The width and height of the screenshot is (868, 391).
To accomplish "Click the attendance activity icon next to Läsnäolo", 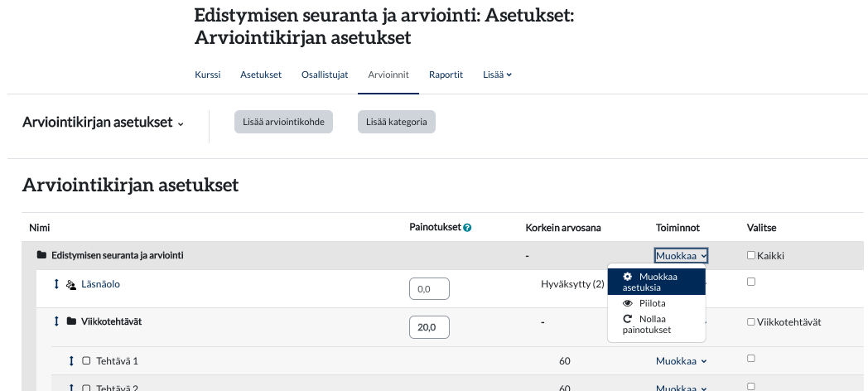I will point(71,285).
